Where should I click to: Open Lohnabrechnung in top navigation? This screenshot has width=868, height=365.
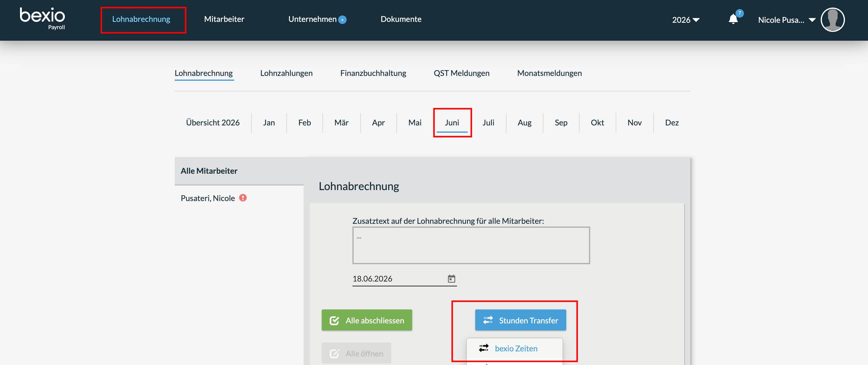[141, 19]
